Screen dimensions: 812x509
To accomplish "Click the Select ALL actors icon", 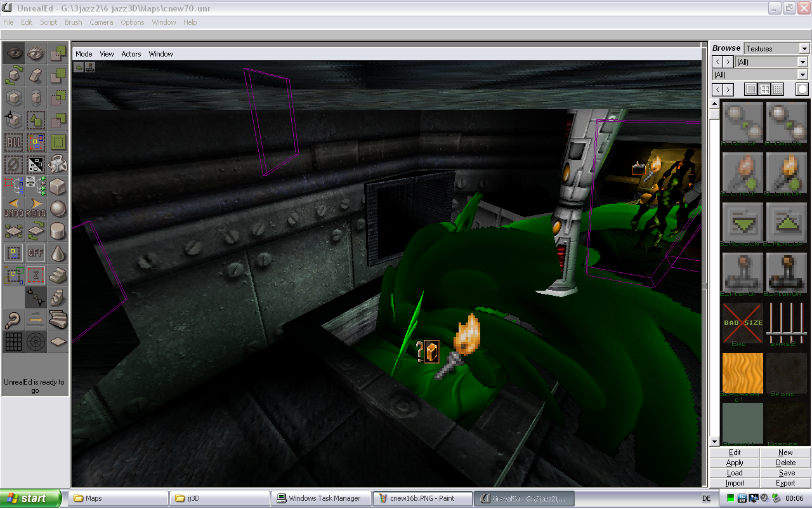I will pos(14,142).
